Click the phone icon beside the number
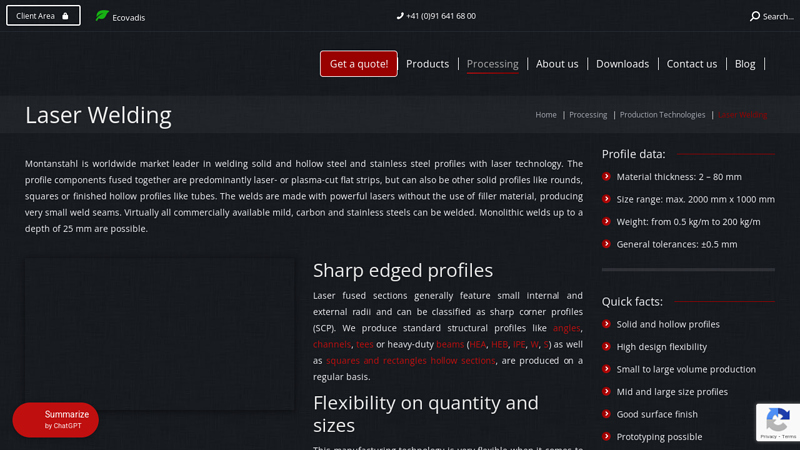The image size is (800, 450). coord(400,16)
